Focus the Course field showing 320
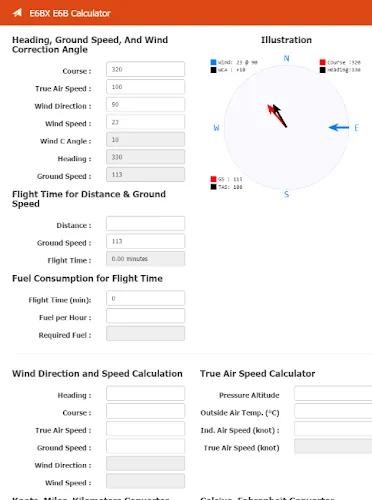The width and height of the screenshot is (372, 500). click(145, 69)
